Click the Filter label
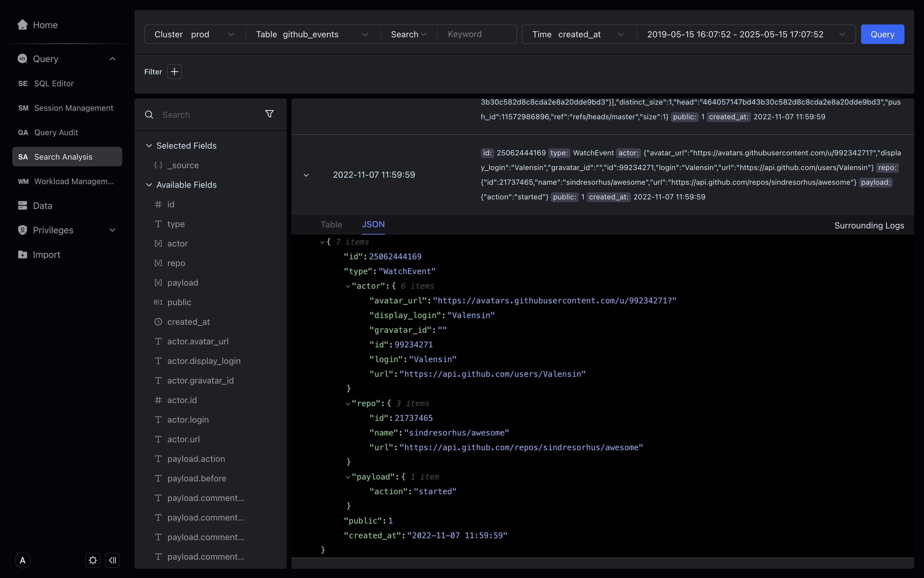The image size is (924, 578). (153, 72)
